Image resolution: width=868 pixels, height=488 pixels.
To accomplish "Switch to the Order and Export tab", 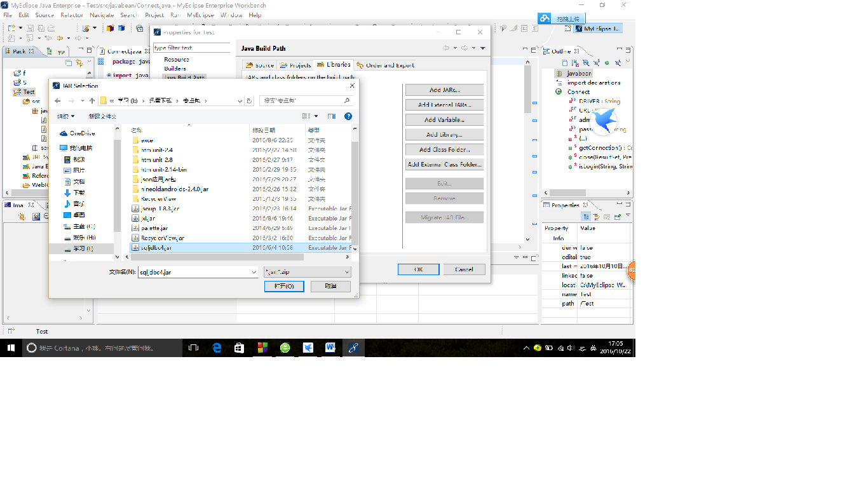I will (386, 65).
